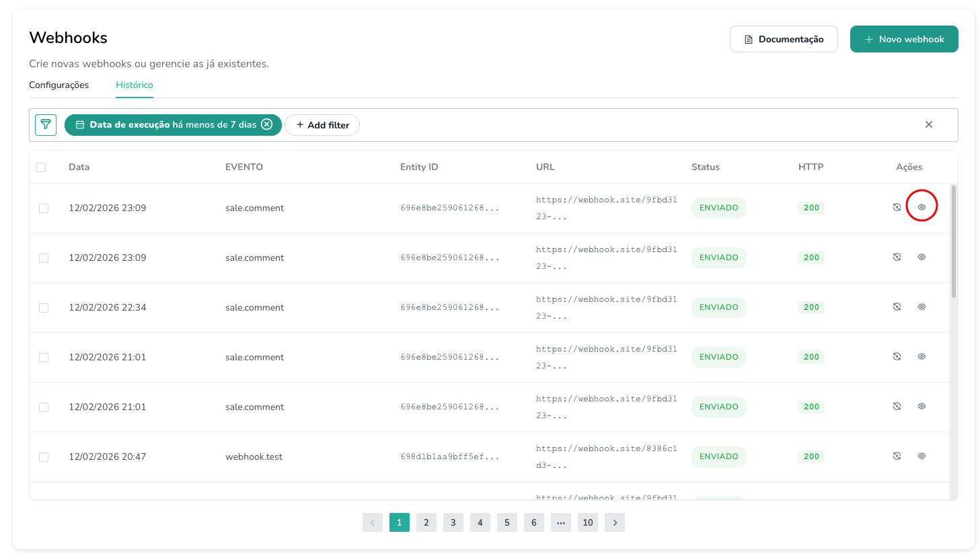The width and height of the screenshot is (980, 558).
Task: Click the document icon next to Documentação
Action: [749, 39]
